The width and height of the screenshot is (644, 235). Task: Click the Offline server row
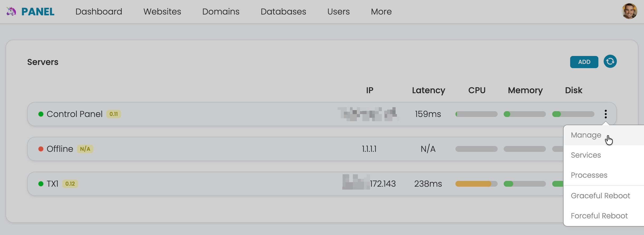click(211, 149)
